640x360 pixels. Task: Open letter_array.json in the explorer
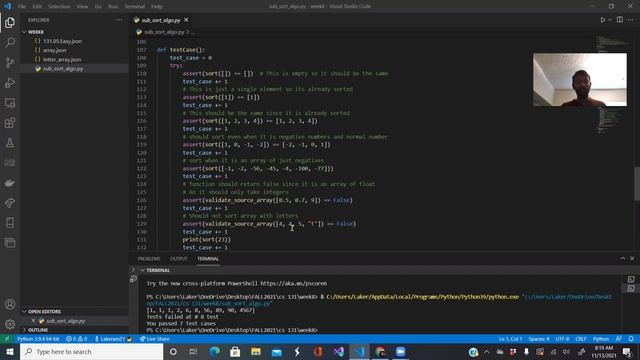(x=62, y=60)
